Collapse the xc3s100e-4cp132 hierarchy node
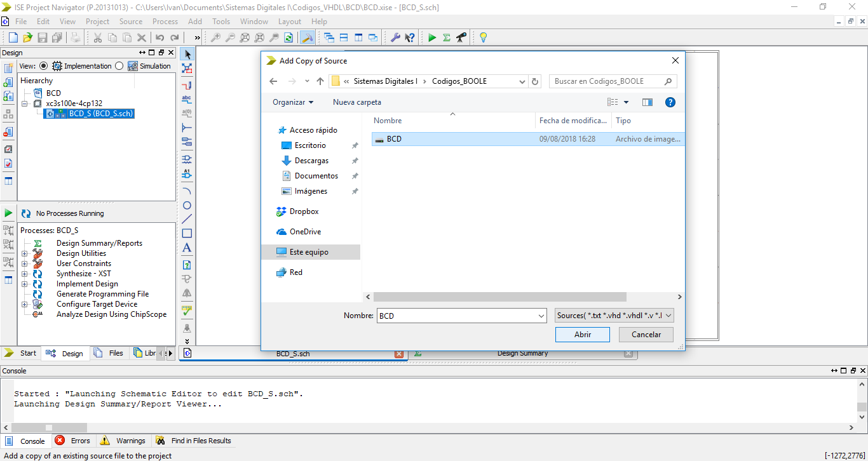 25,104
